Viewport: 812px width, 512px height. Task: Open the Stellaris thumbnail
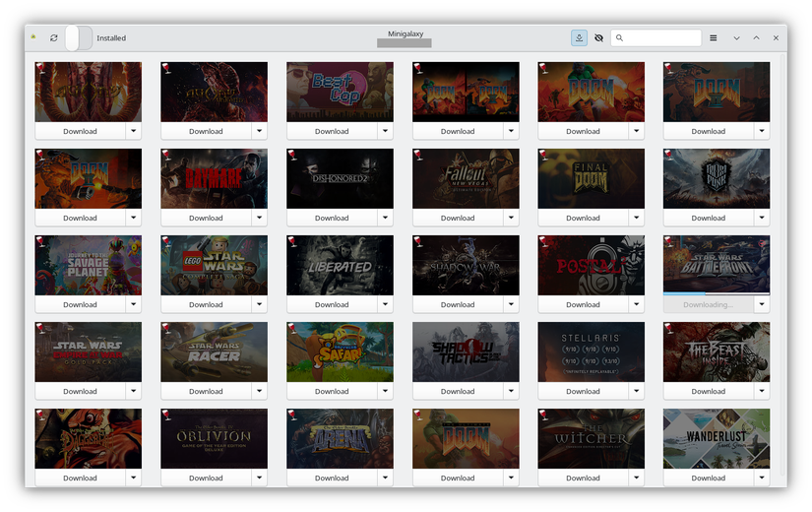tap(592, 352)
